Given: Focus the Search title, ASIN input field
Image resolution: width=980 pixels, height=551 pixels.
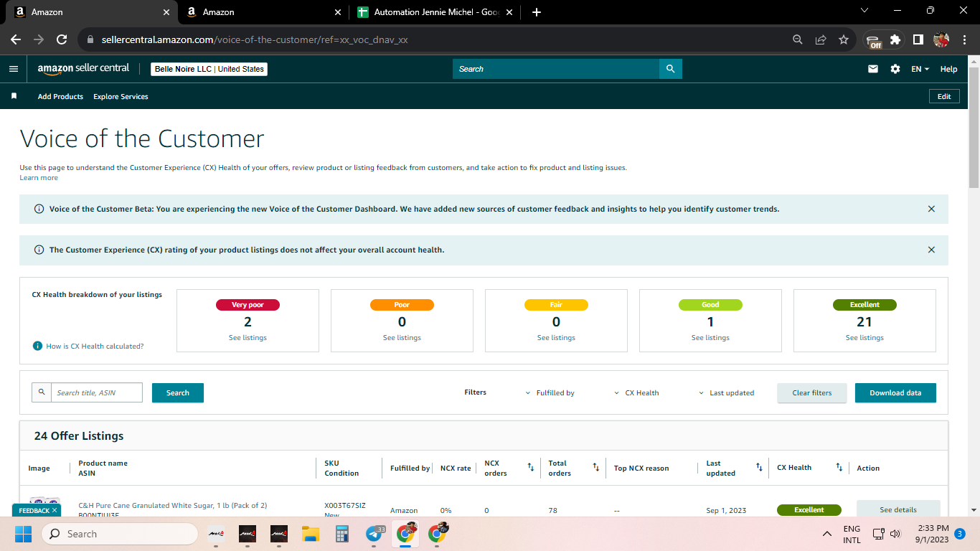Looking at the screenshot, I should tap(96, 392).
